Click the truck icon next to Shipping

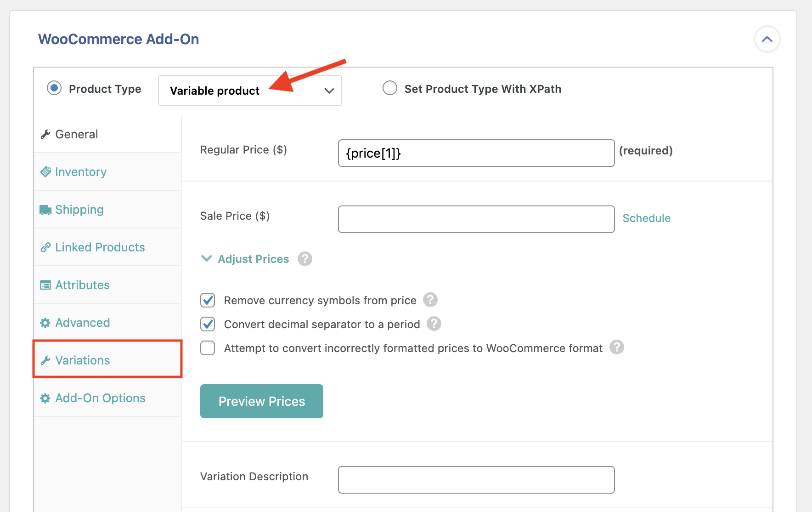click(x=45, y=210)
